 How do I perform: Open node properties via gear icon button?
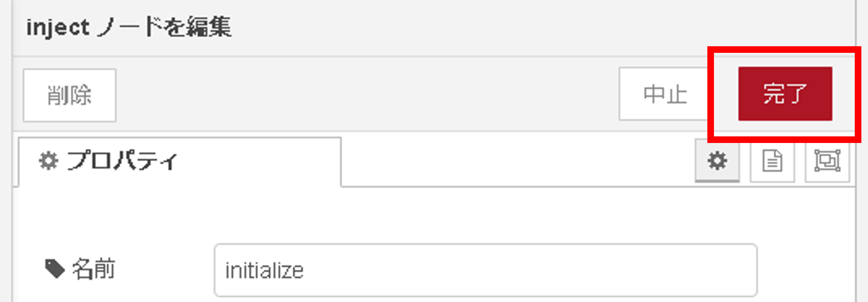pyautogui.click(x=717, y=161)
